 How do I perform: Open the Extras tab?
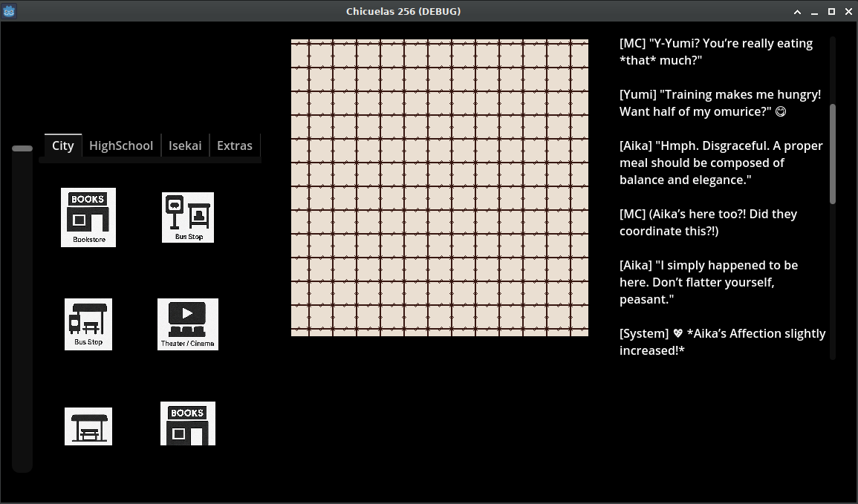[235, 145]
